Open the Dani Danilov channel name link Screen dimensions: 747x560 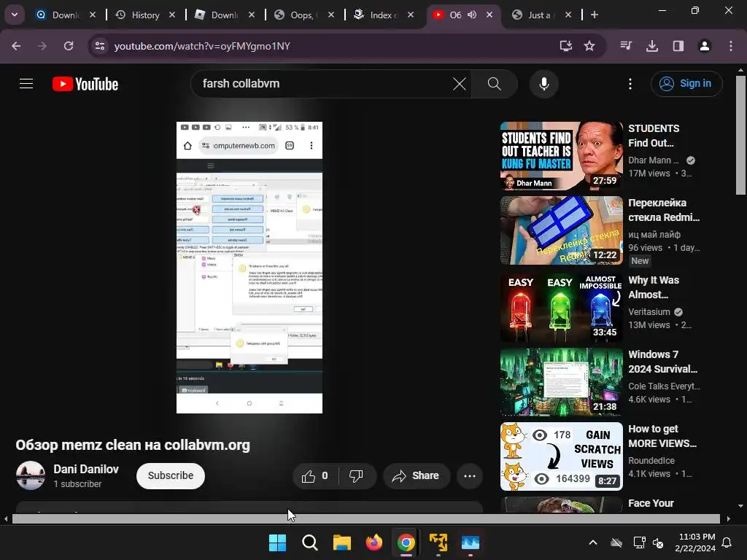86,469
